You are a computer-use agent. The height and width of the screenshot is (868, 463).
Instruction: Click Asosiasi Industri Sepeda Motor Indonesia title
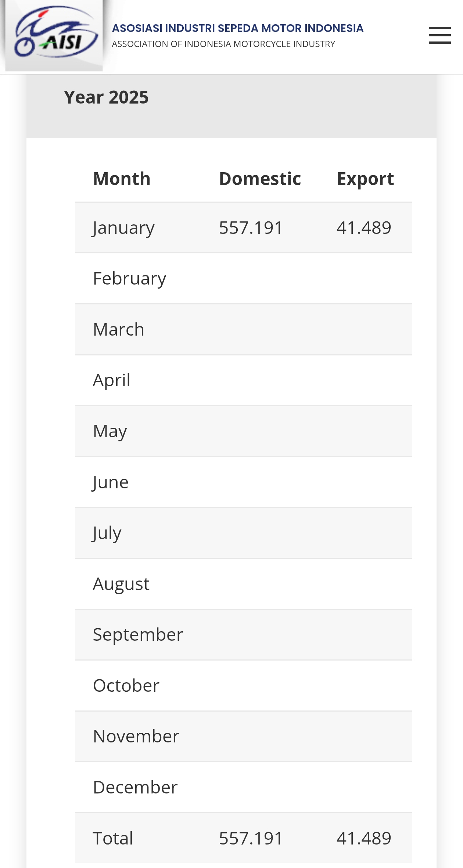coord(237,28)
